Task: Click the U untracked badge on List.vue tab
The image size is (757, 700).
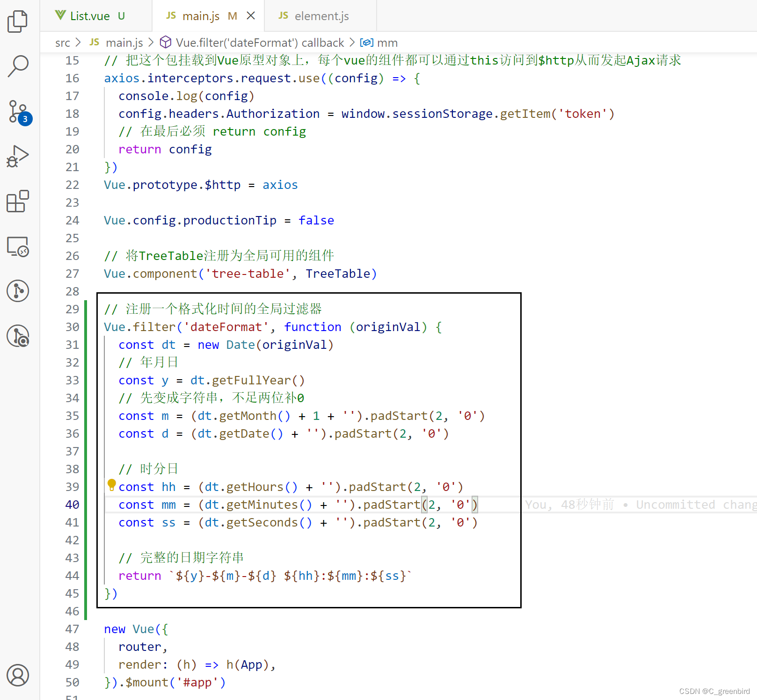Action: [x=121, y=16]
